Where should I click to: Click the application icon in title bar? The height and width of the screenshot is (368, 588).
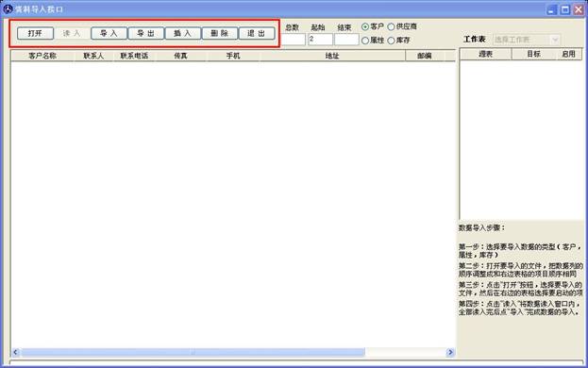tap(8, 9)
